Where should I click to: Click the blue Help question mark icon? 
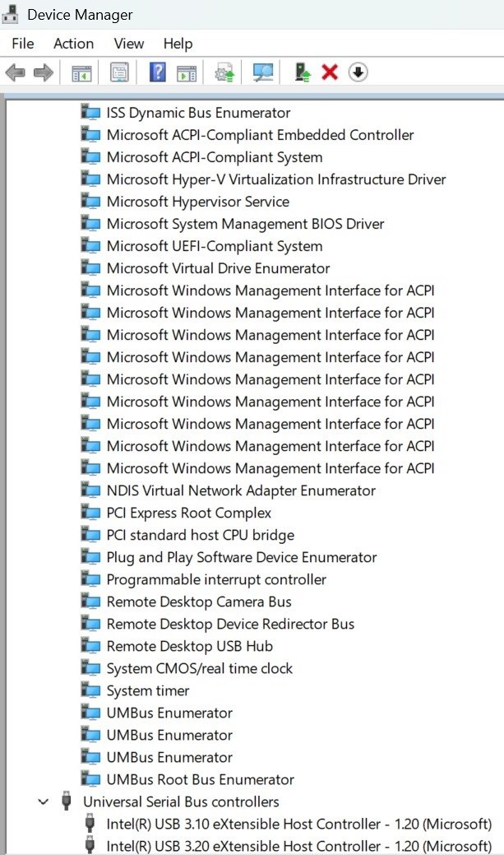pos(158,72)
